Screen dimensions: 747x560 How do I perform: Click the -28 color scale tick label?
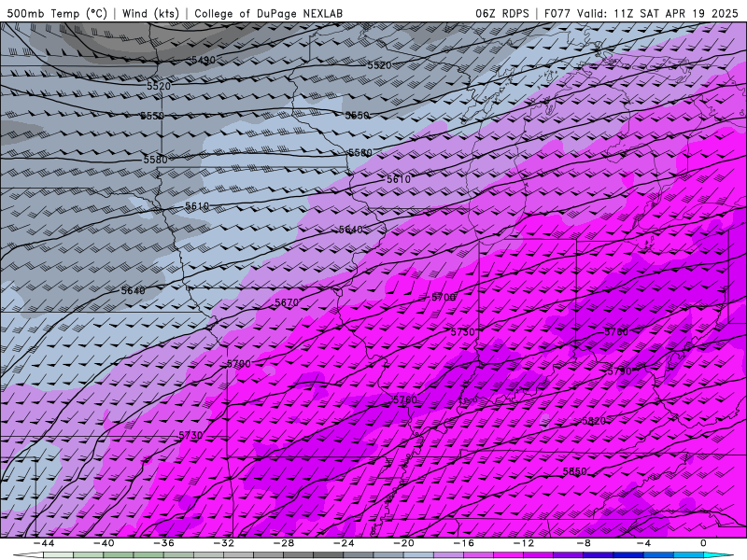[x=284, y=543]
